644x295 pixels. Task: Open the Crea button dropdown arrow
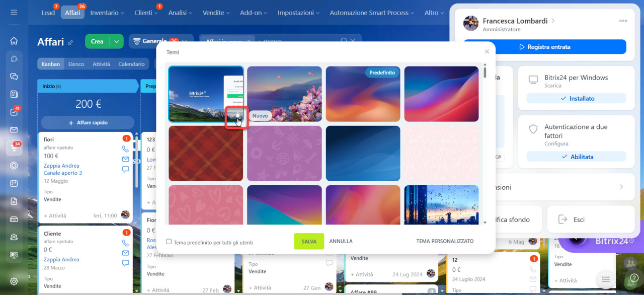pyautogui.click(x=116, y=41)
